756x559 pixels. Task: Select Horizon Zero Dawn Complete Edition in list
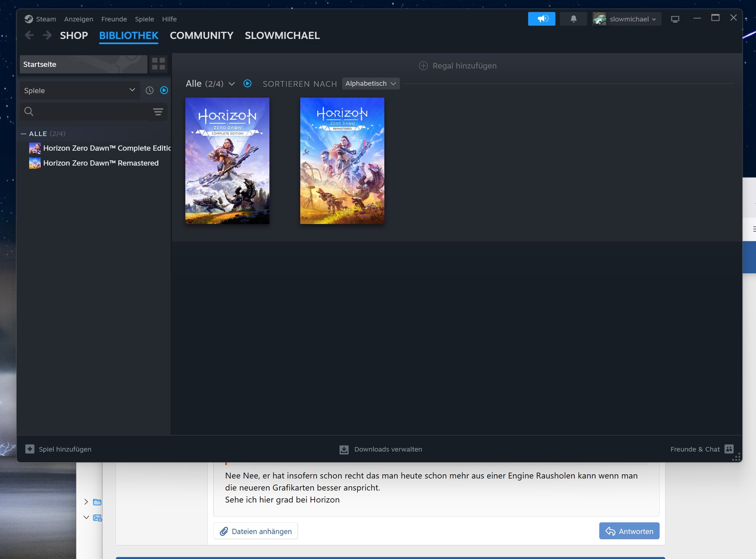pyautogui.click(x=100, y=148)
